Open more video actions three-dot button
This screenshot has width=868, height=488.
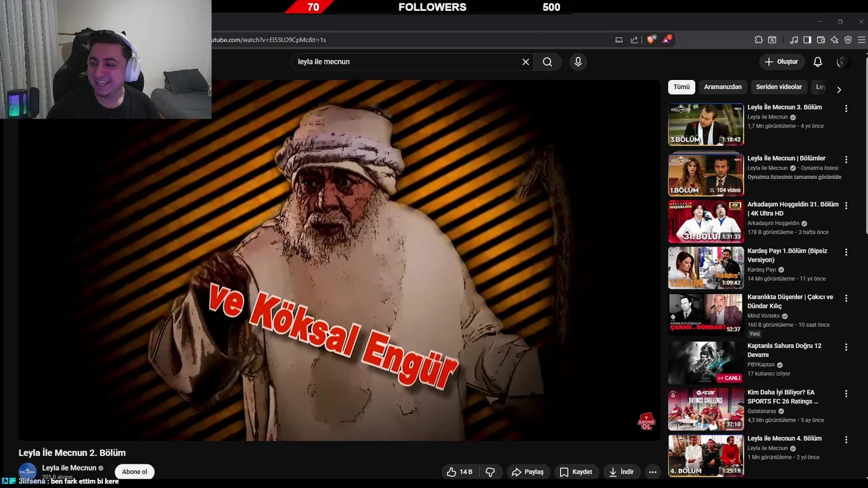pos(652,472)
